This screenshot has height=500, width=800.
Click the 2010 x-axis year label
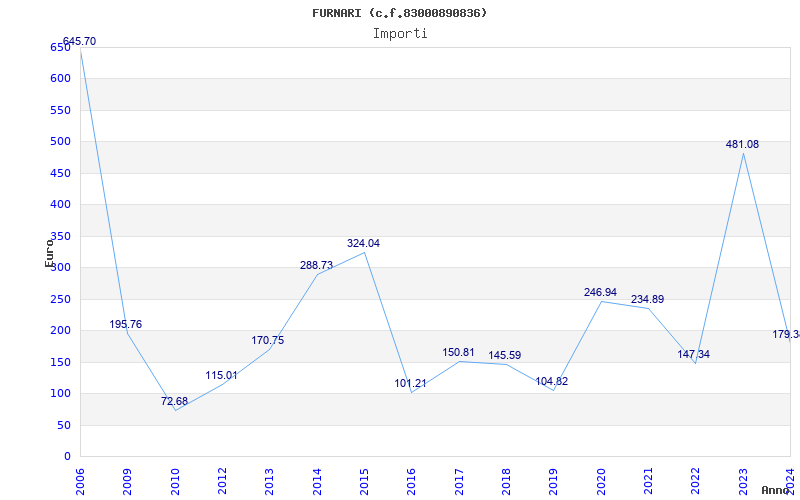175,481
